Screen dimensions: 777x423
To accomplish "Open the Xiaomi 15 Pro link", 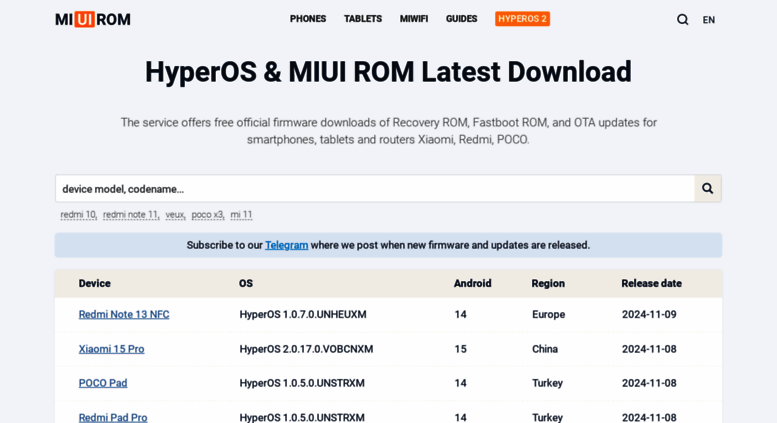I will click(x=111, y=349).
